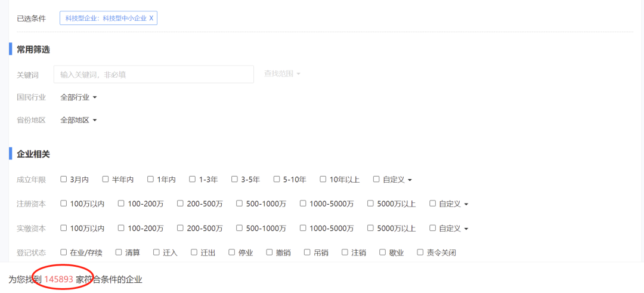Check 成立年限 5-10年 option

pos(277,179)
